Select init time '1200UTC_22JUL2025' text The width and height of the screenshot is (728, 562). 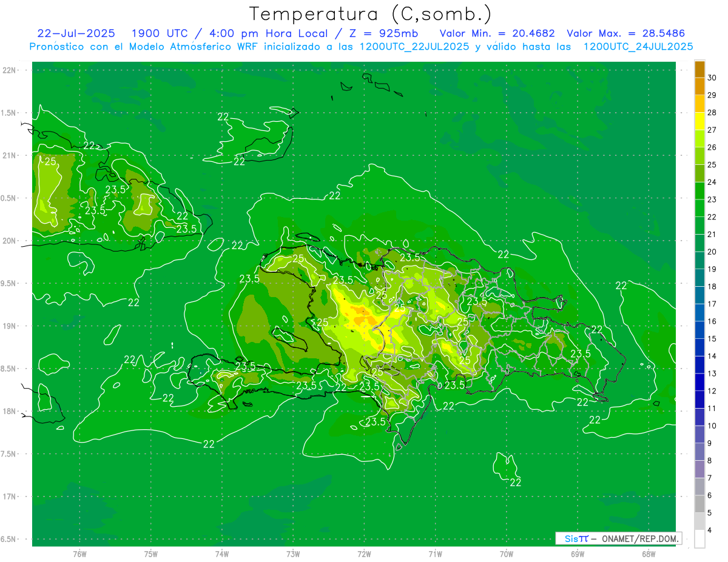(x=414, y=47)
